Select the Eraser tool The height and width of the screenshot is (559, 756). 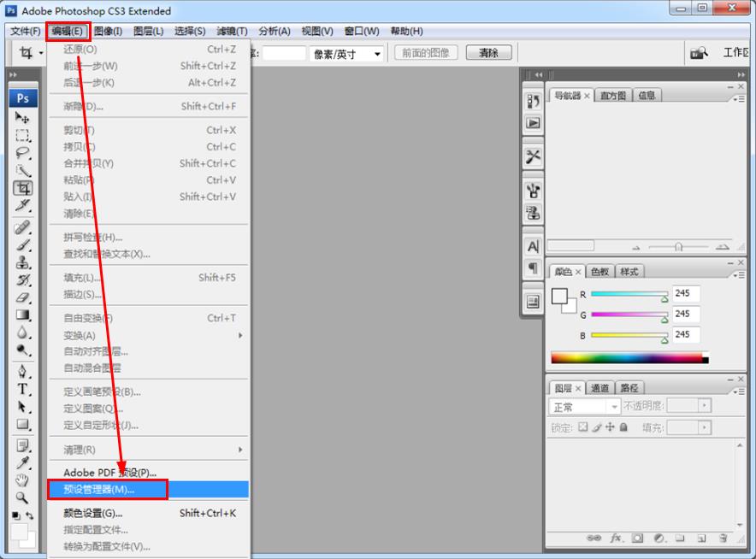coord(23,297)
